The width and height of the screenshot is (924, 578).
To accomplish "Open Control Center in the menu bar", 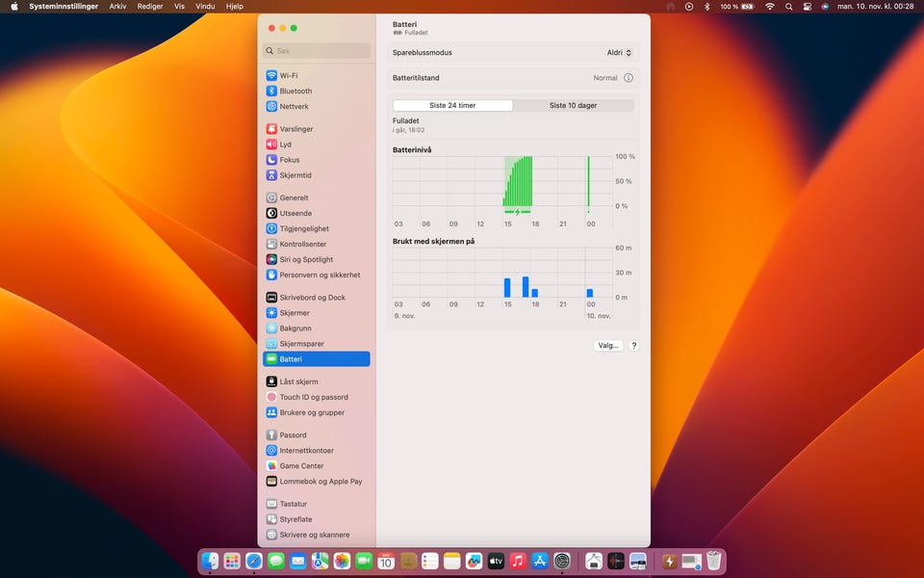I will pyautogui.click(x=808, y=6).
